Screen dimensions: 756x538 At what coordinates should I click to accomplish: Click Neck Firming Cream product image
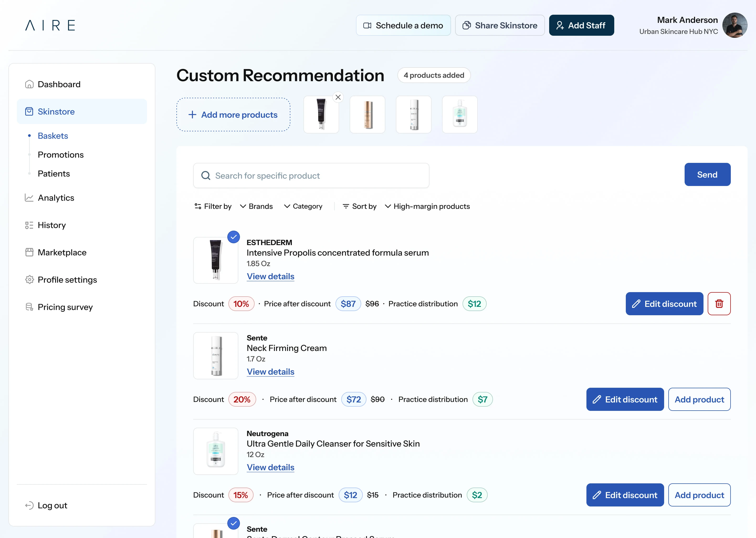click(216, 356)
